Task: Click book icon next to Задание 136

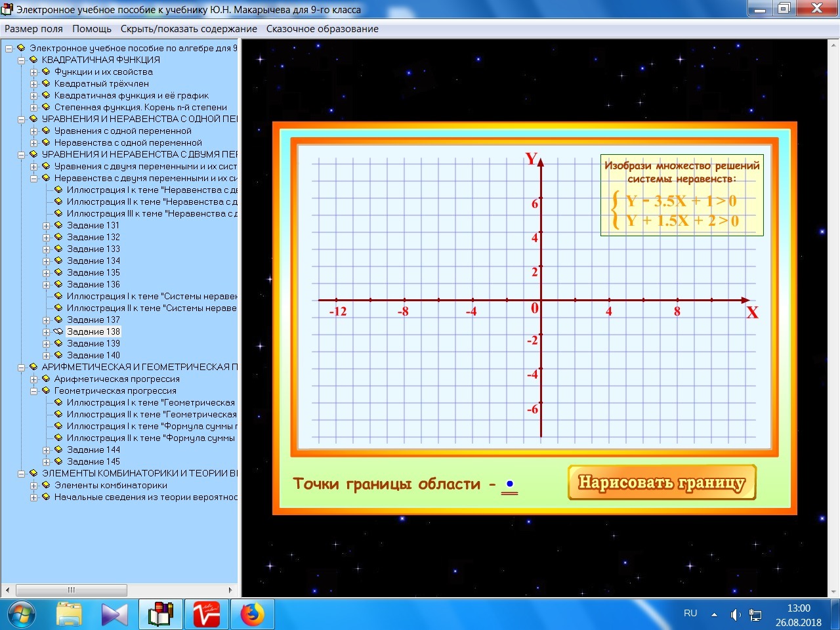Action: click(x=58, y=284)
